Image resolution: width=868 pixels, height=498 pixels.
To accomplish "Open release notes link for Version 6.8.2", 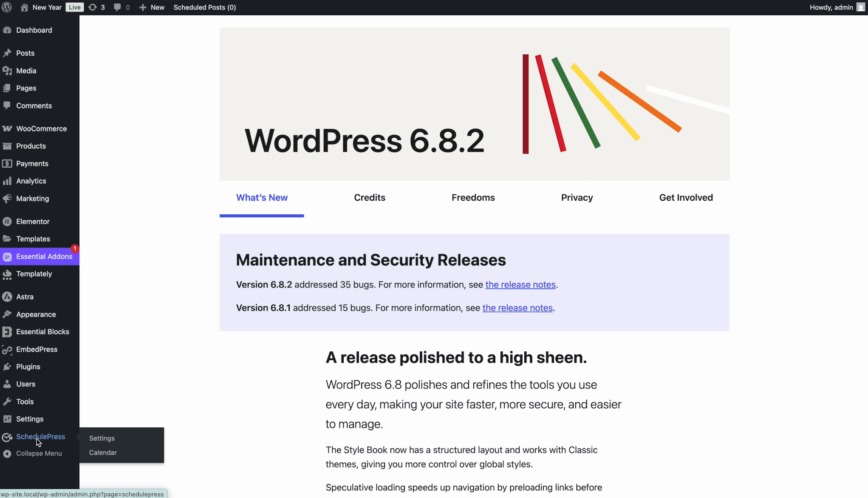I will click(520, 285).
